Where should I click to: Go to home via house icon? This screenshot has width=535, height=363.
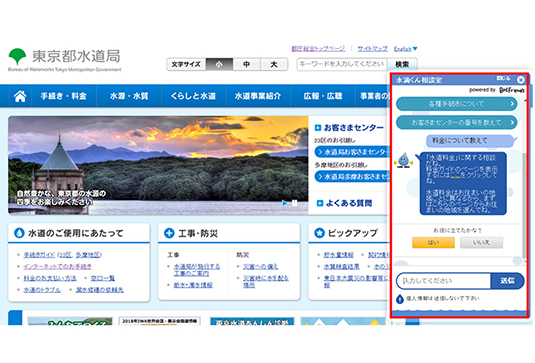pyautogui.click(x=20, y=96)
